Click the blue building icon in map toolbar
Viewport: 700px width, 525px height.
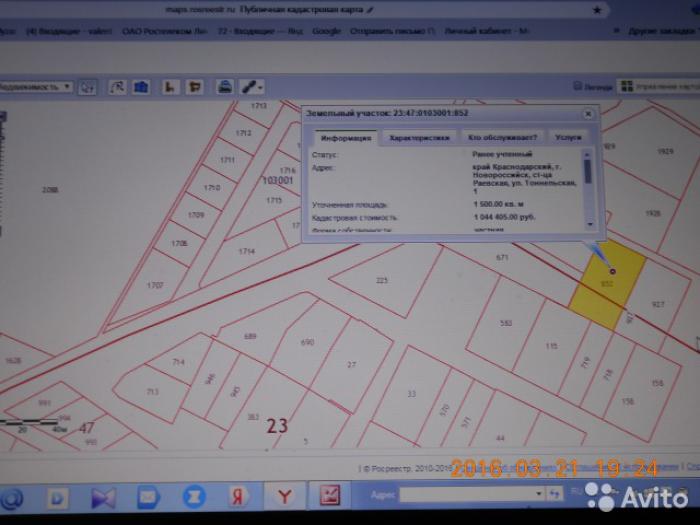[141, 87]
